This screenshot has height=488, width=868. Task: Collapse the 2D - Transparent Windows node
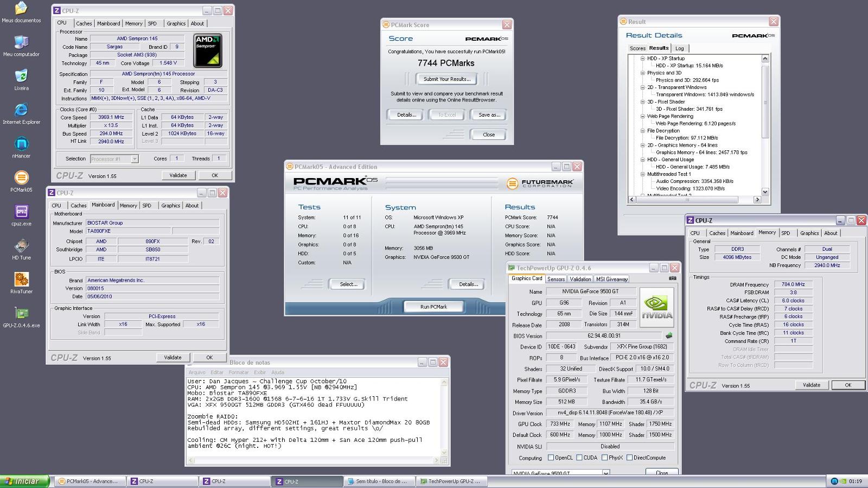642,87
